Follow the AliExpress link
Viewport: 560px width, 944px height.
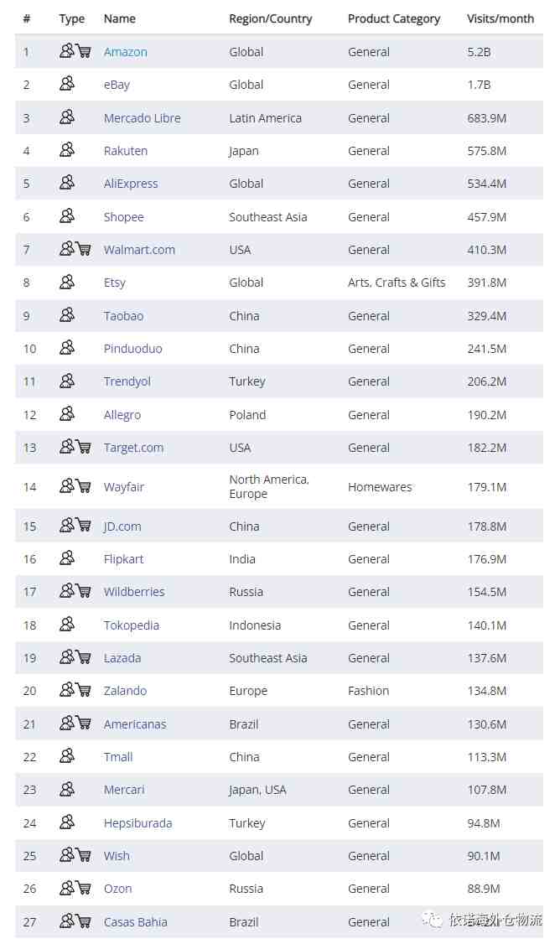pyautogui.click(x=131, y=184)
